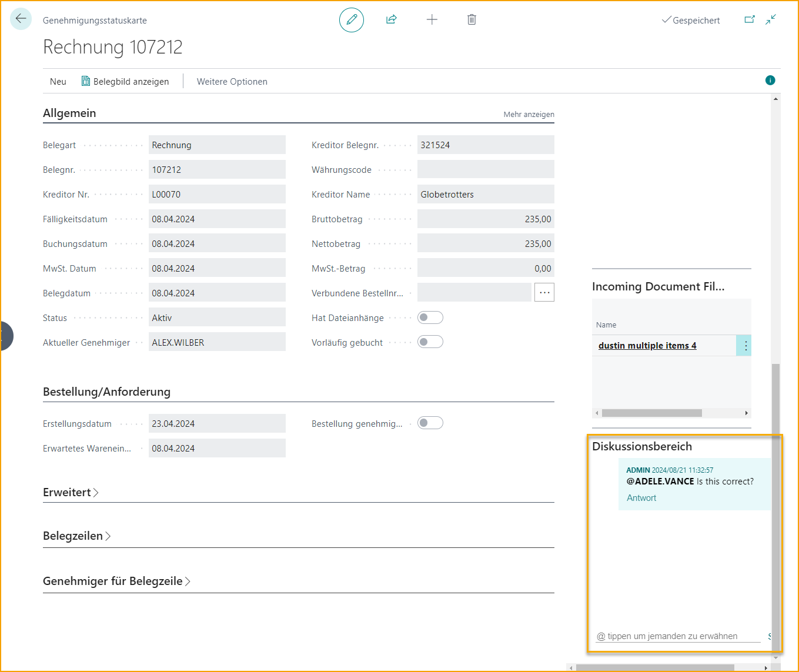
Task: Click the teal information icon
Action: pos(770,81)
